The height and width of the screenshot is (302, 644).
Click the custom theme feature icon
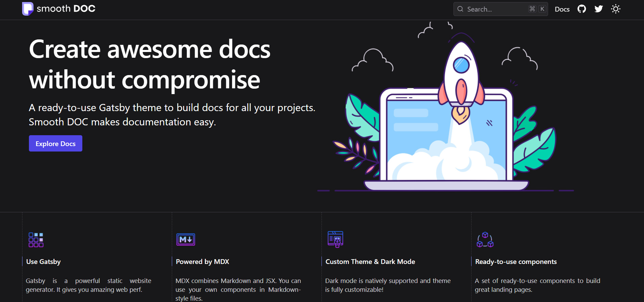[x=335, y=239]
